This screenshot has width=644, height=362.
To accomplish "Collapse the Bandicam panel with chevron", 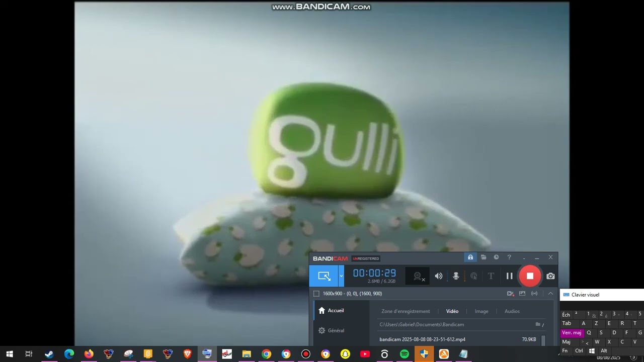I will click(x=550, y=293).
